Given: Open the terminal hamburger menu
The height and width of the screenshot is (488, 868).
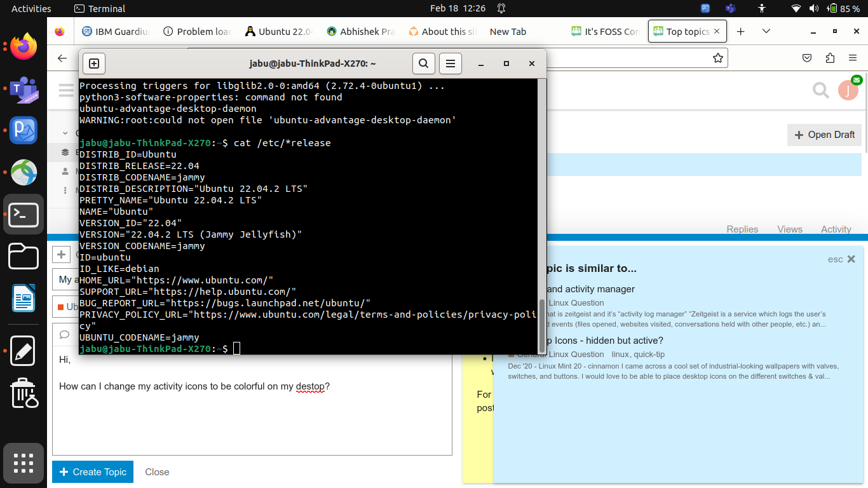Looking at the screenshot, I should tap(450, 64).
